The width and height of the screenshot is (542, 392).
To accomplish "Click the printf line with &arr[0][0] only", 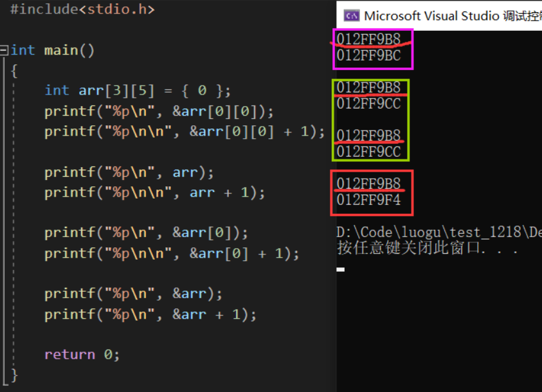I will tap(159, 111).
